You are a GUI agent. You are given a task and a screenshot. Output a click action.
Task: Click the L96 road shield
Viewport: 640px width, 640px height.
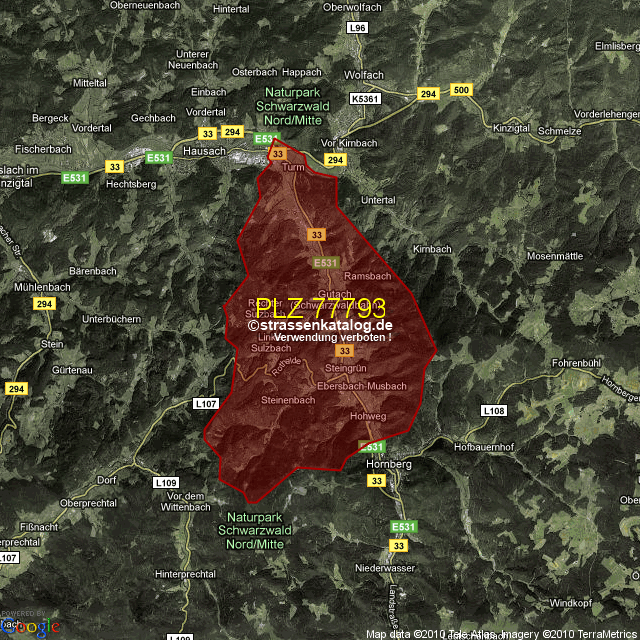pyautogui.click(x=358, y=28)
